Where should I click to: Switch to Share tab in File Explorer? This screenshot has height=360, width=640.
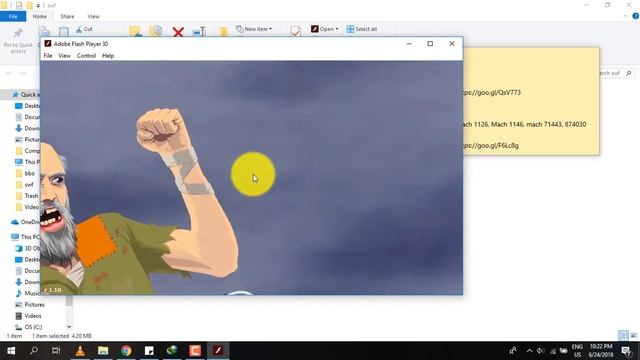click(x=67, y=16)
